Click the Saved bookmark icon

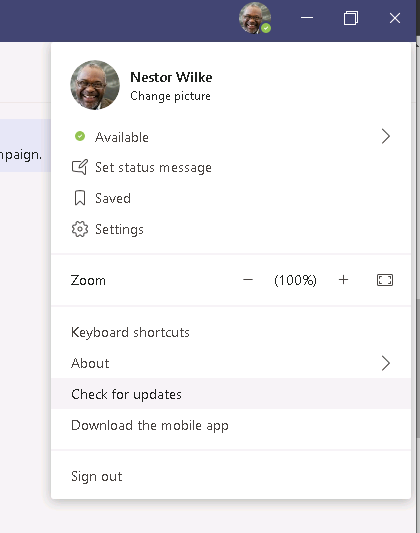[x=80, y=198]
